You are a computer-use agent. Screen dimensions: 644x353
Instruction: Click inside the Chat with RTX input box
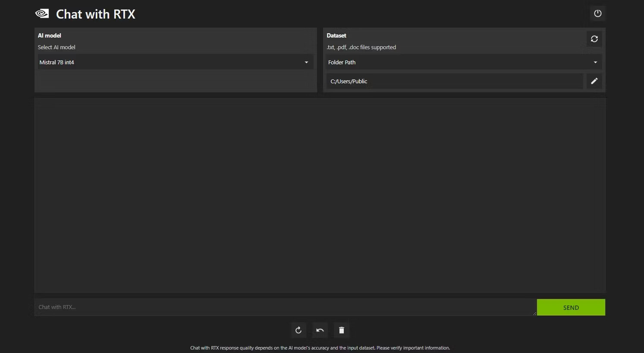[x=285, y=307]
